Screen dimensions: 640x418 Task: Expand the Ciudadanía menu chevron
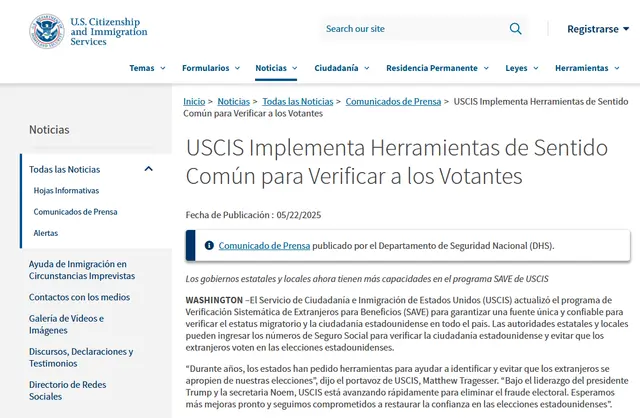(367, 68)
